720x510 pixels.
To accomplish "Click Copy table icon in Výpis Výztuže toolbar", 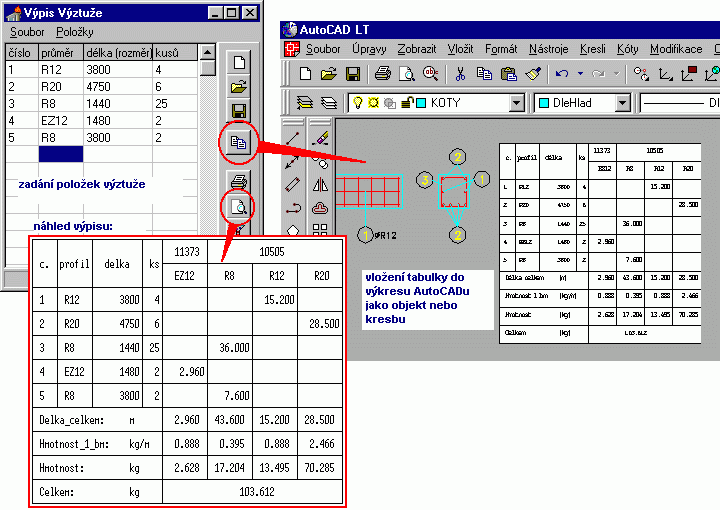I will [239, 142].
